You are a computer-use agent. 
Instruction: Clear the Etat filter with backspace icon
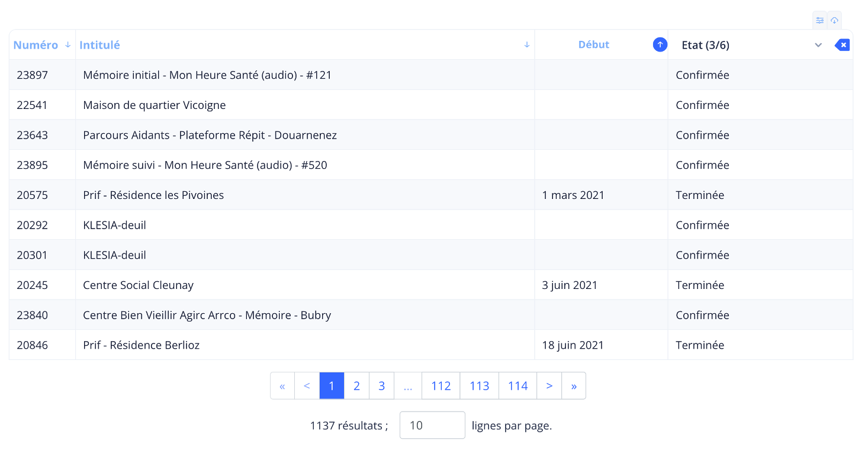click(x=842, y=45)
